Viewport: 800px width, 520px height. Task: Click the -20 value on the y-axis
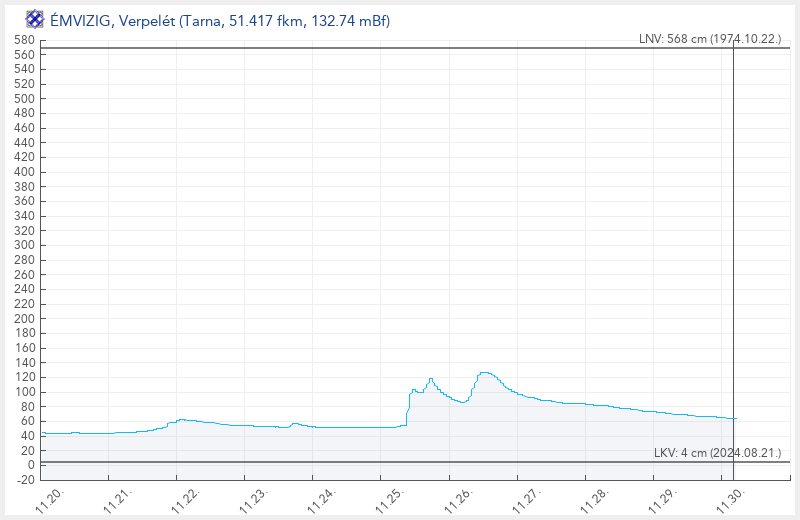coord(25,480)
